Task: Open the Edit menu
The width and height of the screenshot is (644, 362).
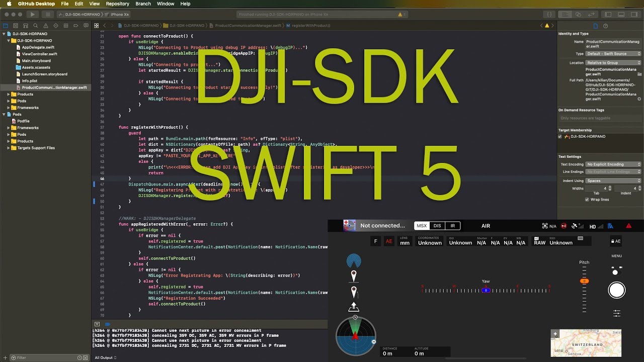Action: coord(79,4)
